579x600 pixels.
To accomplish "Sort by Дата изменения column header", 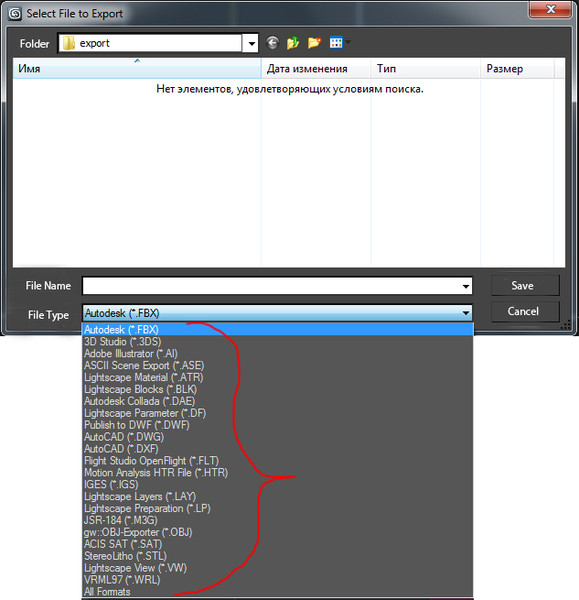I will [x=316, y=69].
